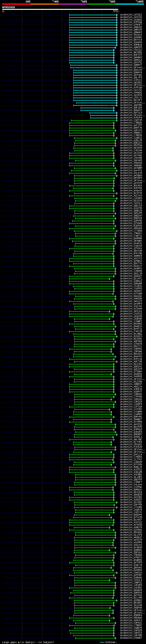
Task: Select the BP052928 query label
Action: point(8,7)
